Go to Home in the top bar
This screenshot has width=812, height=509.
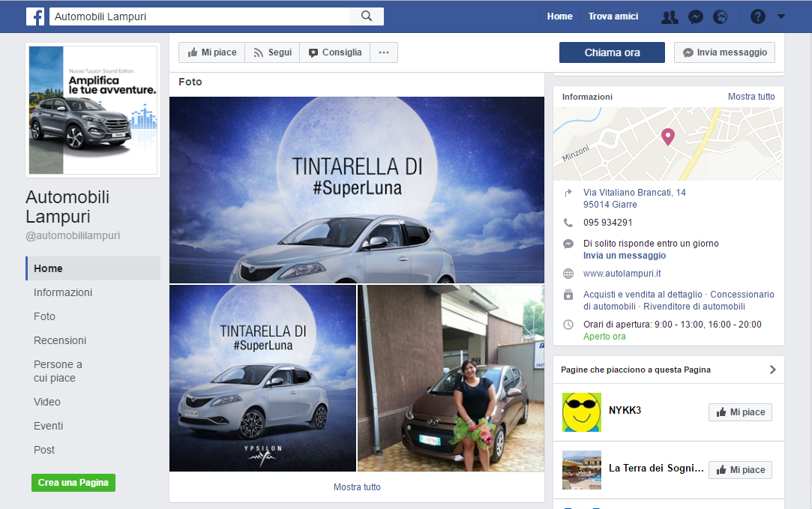[x=560, y=16]
